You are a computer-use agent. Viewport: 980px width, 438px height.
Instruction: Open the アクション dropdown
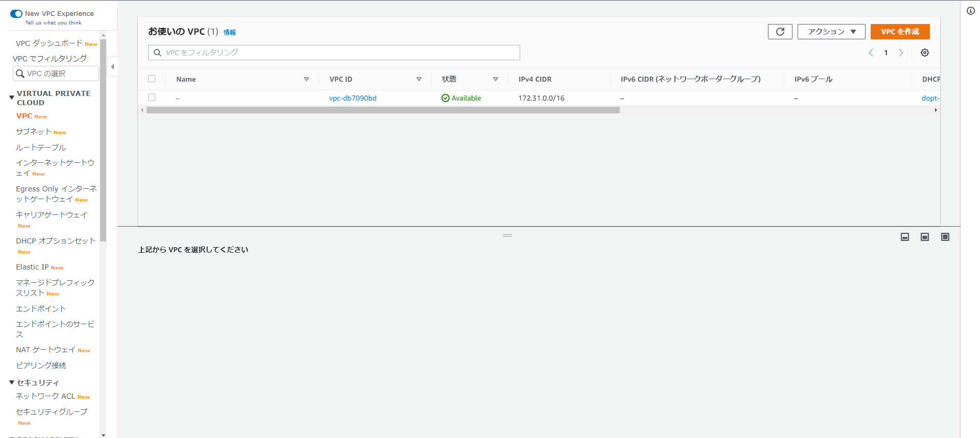pyautogui.click(x=831, y=32)
